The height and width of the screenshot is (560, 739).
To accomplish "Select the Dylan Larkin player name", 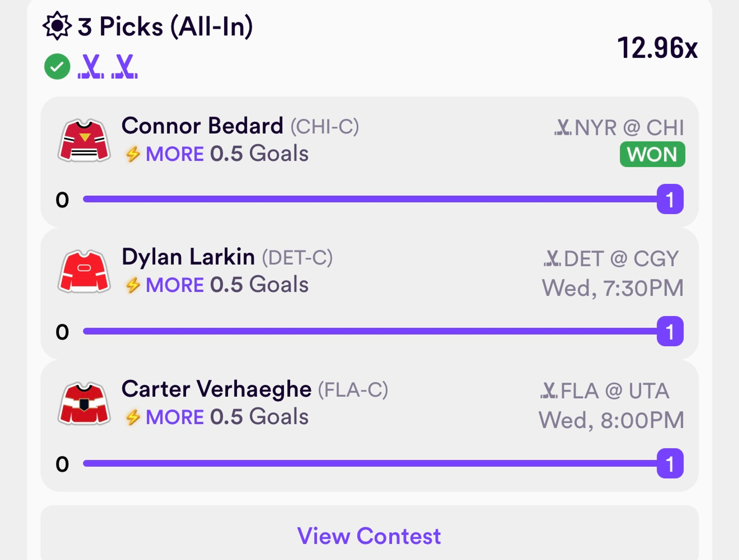I will pos(188,257).
